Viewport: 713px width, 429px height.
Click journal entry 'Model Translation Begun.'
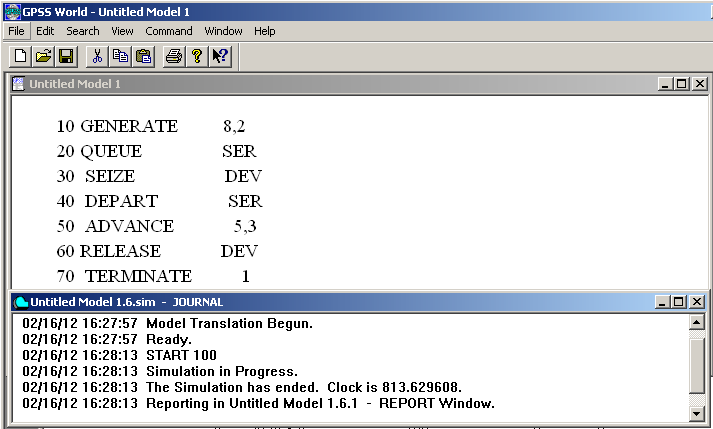pyautogui.click(x=230, y=323)
